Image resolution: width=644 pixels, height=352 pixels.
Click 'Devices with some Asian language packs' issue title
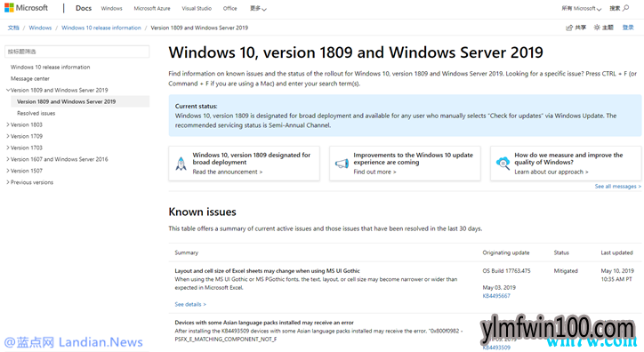click(x=264, y=323)
